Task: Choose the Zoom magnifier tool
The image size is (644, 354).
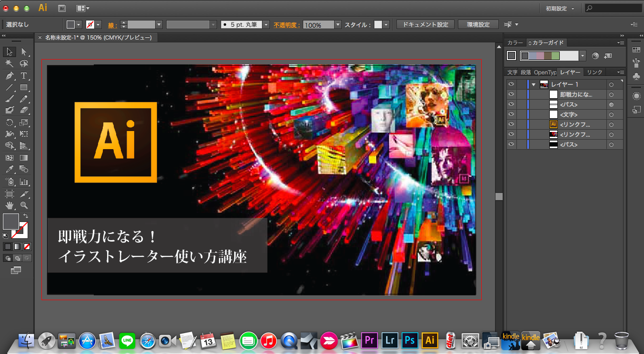Action: pos(24,206)
